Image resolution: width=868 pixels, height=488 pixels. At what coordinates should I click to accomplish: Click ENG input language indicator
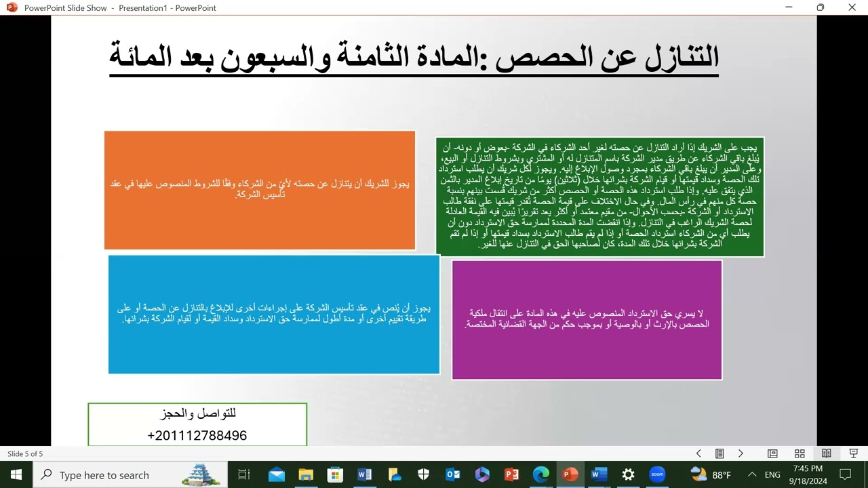point(772,475)
